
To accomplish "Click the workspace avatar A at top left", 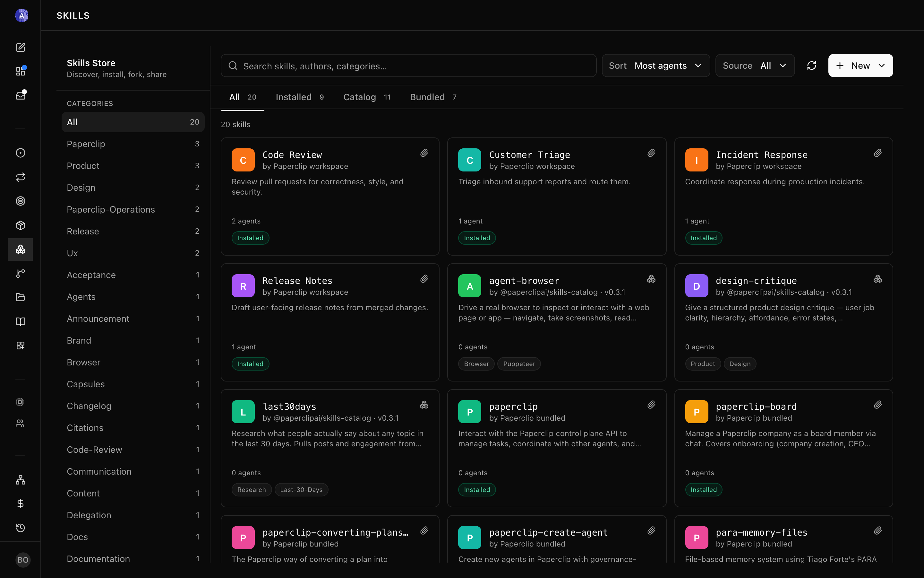I will point(22,15).
